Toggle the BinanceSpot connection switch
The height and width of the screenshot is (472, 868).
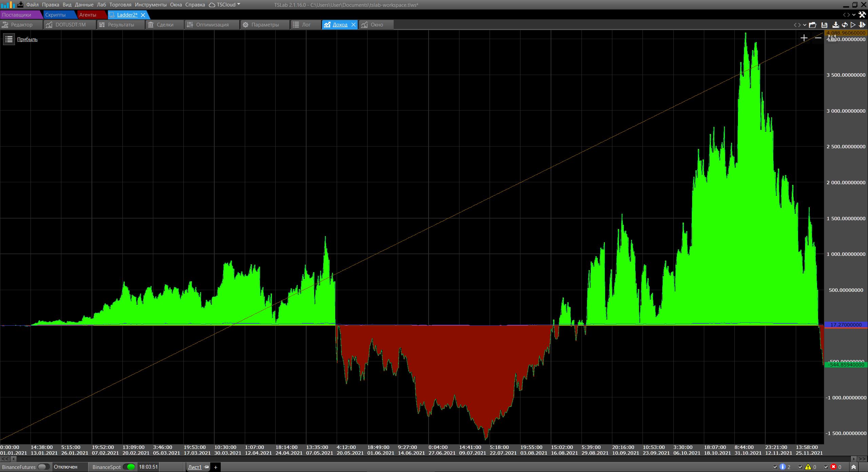coord(129,467)
